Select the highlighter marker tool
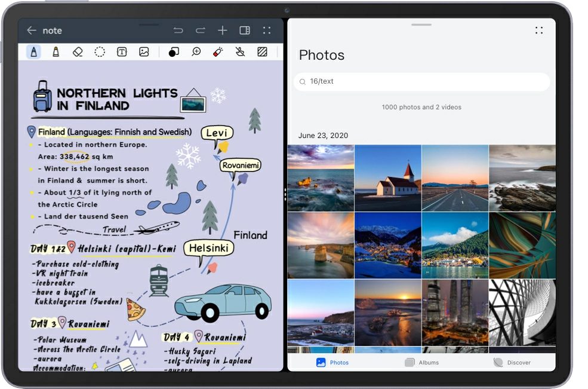The height and width of the screenshot is (389, 588). point(56,52)
